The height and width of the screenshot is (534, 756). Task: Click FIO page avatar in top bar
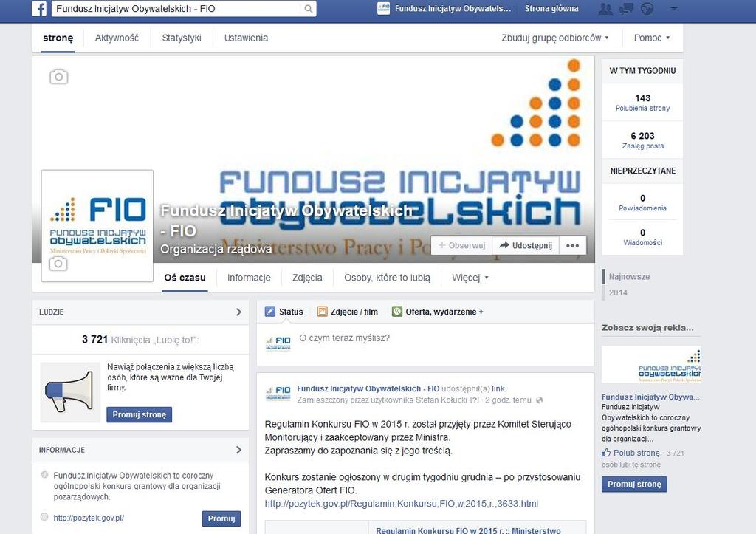tap(383, 8)
